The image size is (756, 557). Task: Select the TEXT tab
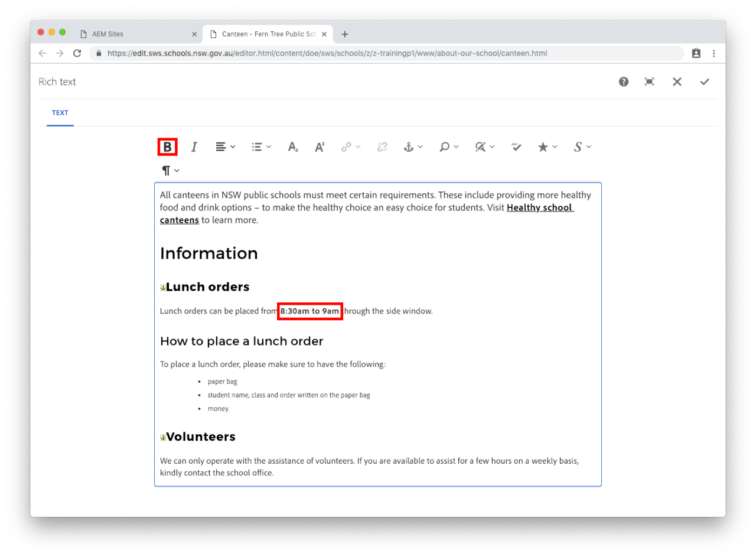click(x=60, y=113)
